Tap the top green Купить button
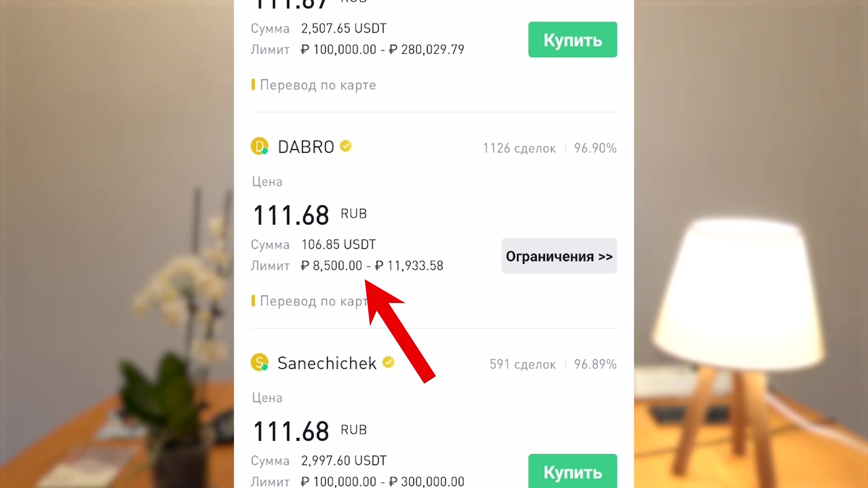This screenshot has width=868, height=488. coord(572,40)
